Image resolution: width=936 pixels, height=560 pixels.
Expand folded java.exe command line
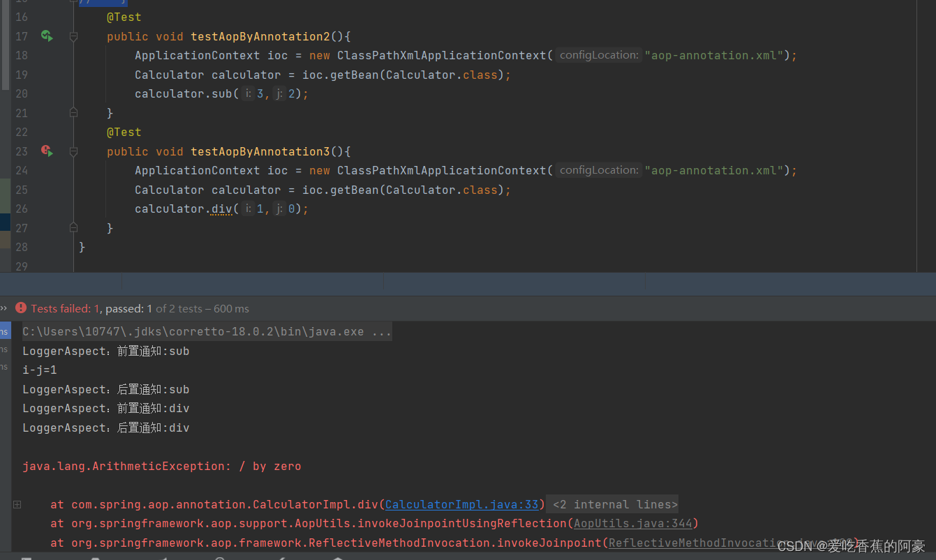tap(207, 332)
